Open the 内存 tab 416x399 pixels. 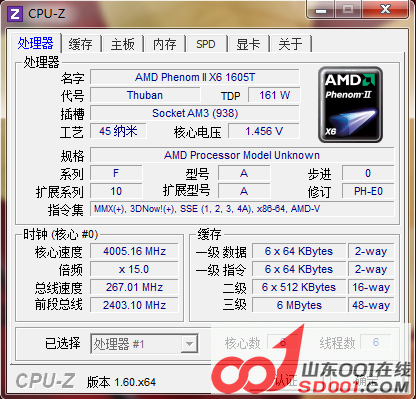click(x=165, y=44)
